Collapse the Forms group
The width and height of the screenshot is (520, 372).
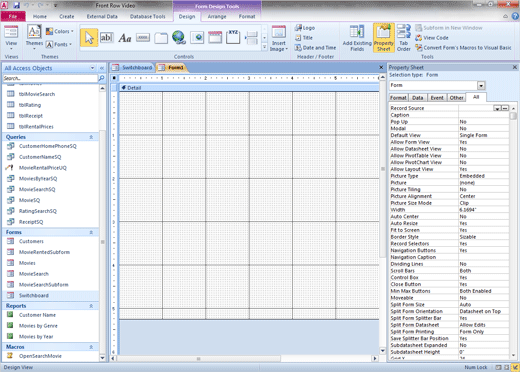click(91, 232)
